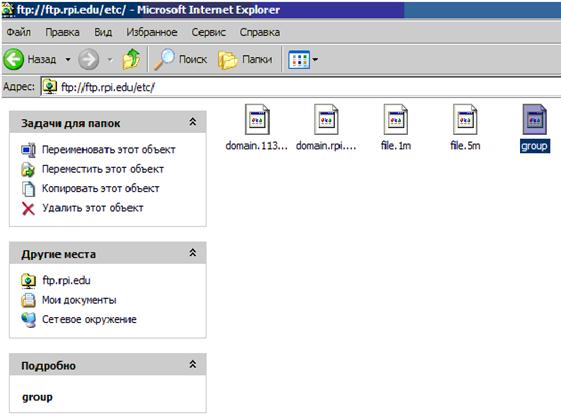
Task: Open the Справка menu
Action: (260, 32)
